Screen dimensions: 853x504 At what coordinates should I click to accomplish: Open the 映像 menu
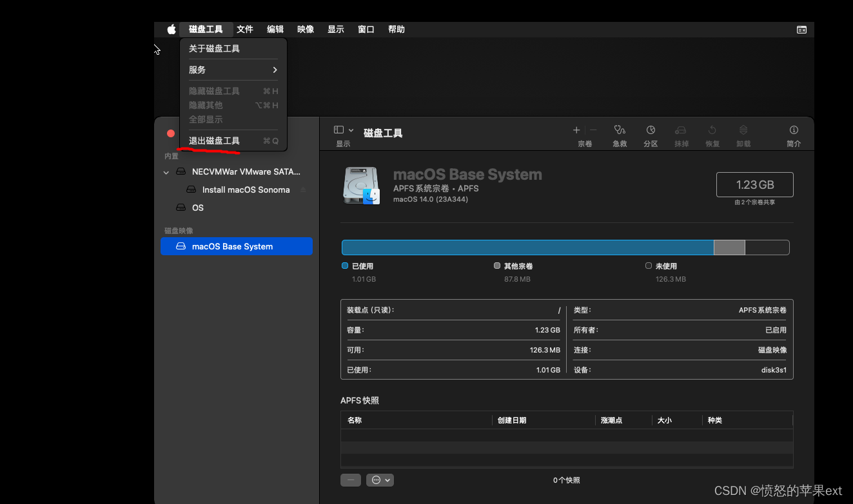click(x=306, y=29)
